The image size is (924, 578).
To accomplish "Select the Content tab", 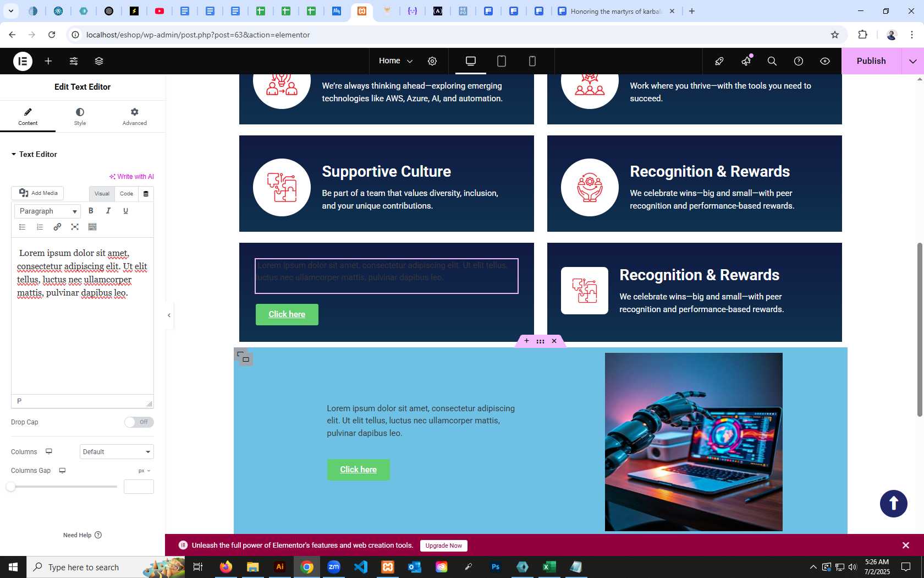I will [x=28, y=117].
